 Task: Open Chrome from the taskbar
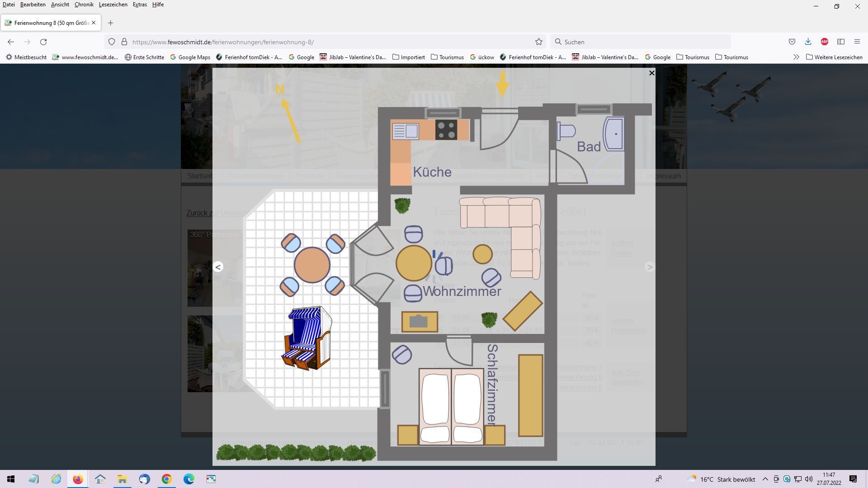click(166, 479)
